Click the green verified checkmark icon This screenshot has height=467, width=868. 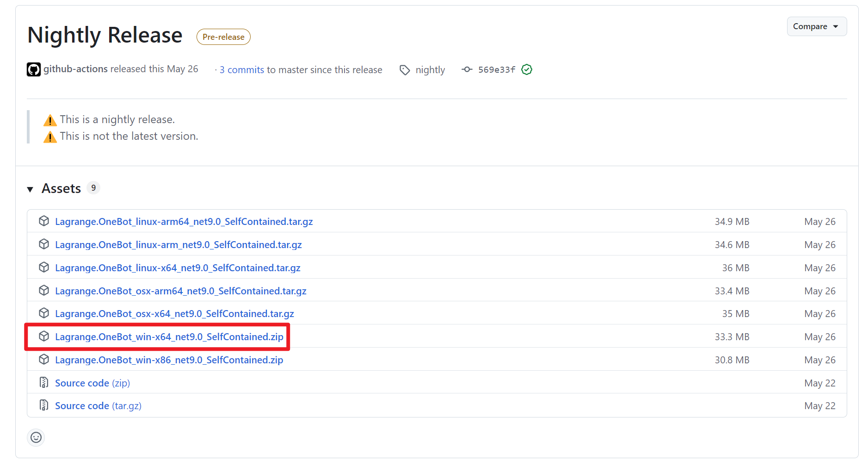point(526,69)
